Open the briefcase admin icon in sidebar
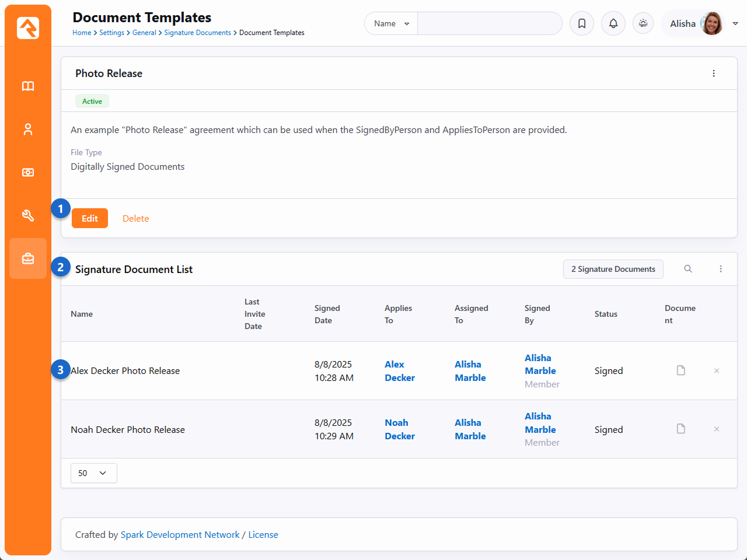Viewport: 747px width, 560px height. click(28, 258)
